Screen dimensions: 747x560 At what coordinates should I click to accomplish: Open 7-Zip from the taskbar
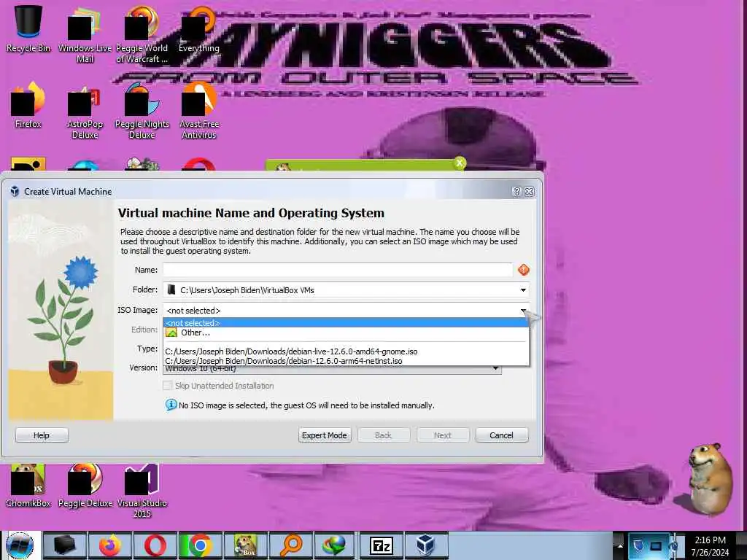[381, 545]
